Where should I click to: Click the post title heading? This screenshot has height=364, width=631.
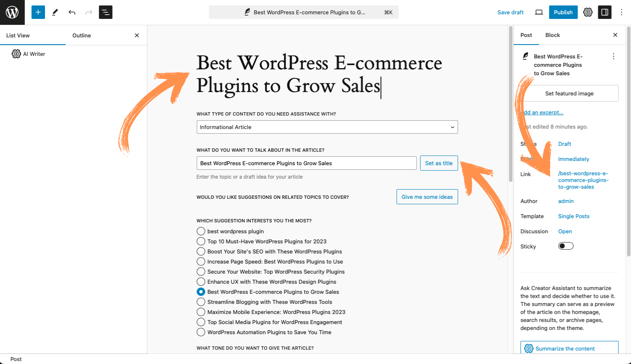point(320,74)
